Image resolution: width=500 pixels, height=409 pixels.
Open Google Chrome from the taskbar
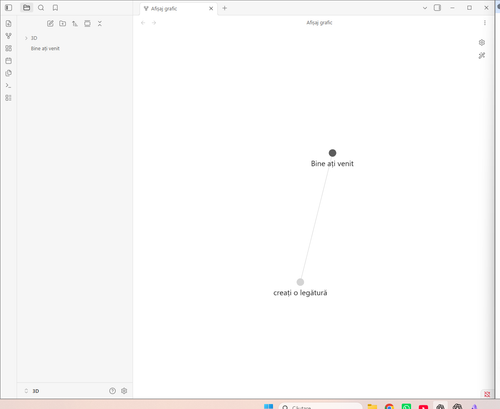click(x=389, y=406)
